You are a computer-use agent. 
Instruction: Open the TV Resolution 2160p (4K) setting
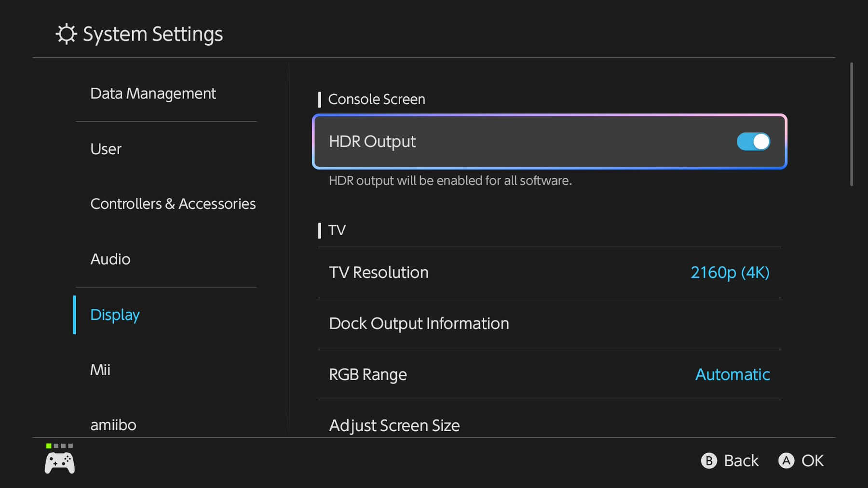(550, 273)
